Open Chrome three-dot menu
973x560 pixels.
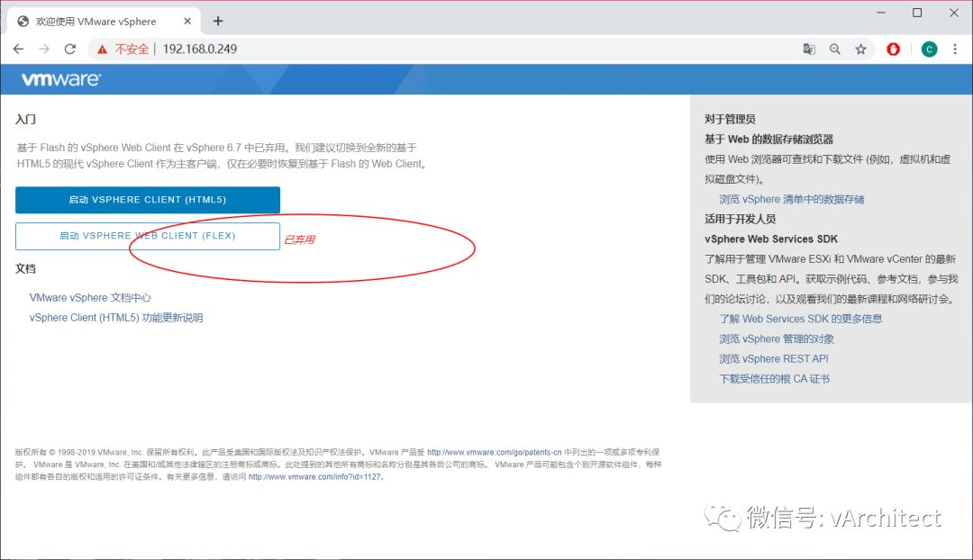click(955, 49)
